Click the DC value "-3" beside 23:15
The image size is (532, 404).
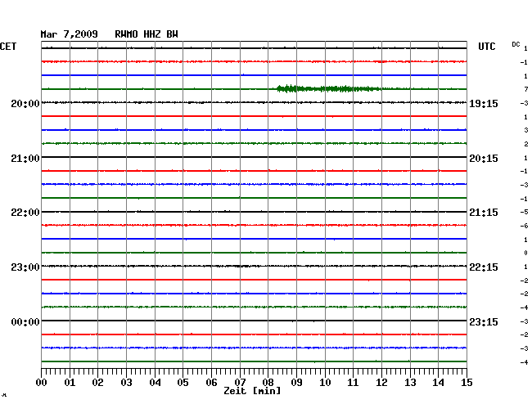point(524,321)
